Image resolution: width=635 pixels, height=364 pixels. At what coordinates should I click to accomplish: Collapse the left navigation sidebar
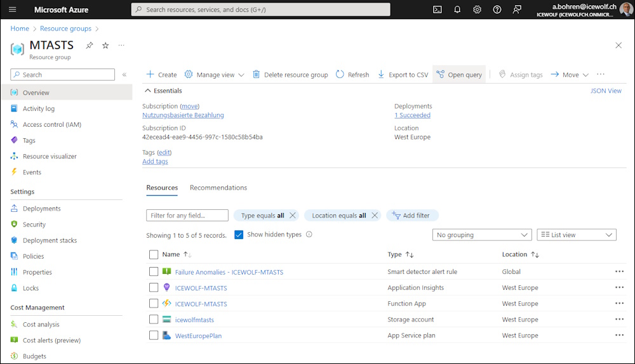point(124,74)
